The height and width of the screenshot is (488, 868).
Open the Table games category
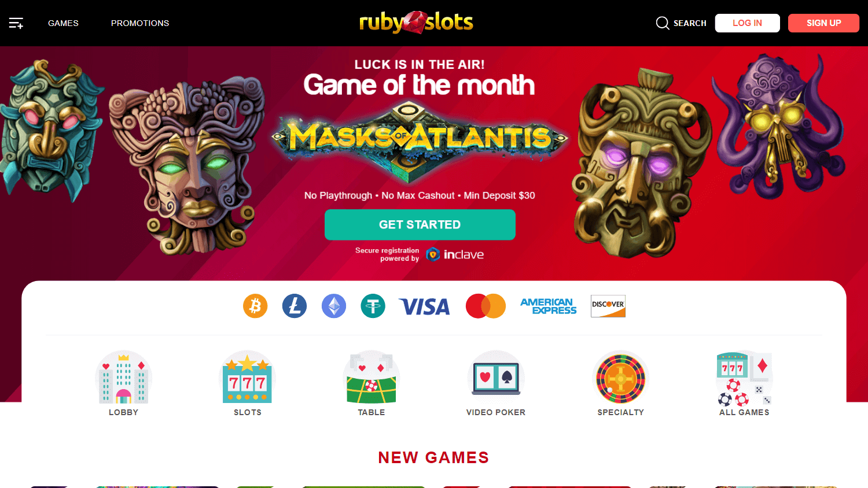(372, 383)
